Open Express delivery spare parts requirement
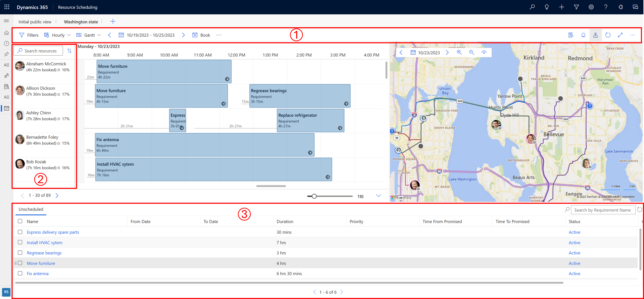Image resolution: width=644 pixels, height=299 pixels. (x=53, y=232)
